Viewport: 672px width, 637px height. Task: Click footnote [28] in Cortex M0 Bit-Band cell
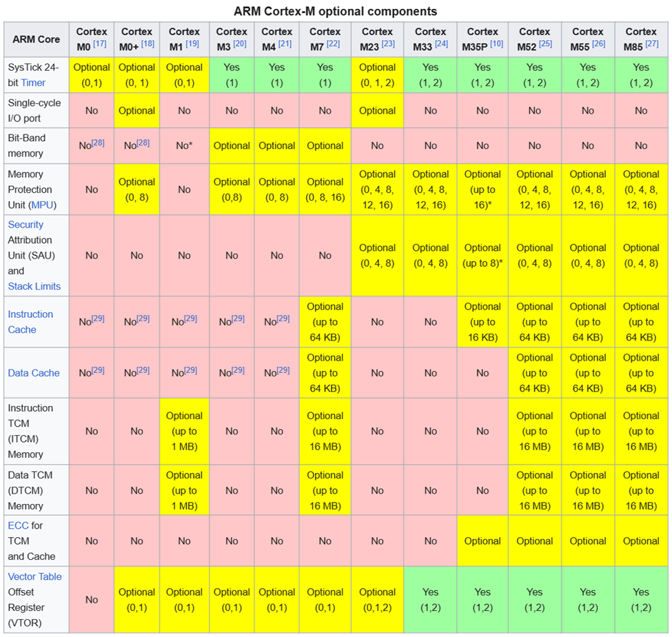pyautogui.click(x=98, y=143)
